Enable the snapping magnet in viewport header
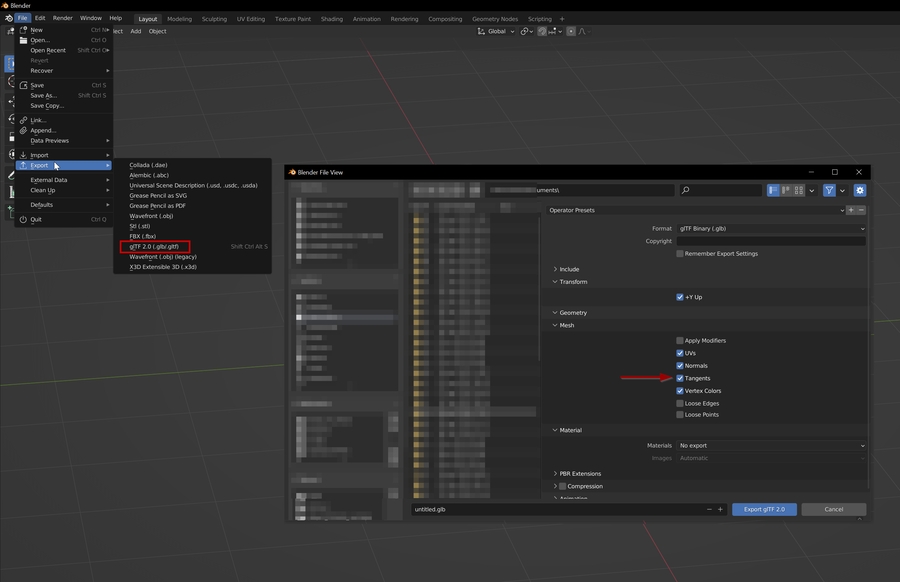The height and width of the screenshot is (582, 900). coord(543,31)
